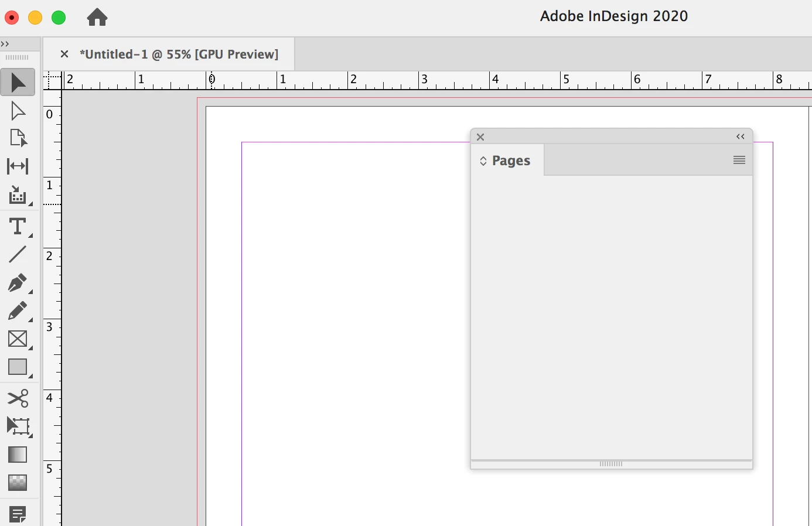Choose the Gradient Feather tool
Screen dimensions: 812x526
point(18,483)
